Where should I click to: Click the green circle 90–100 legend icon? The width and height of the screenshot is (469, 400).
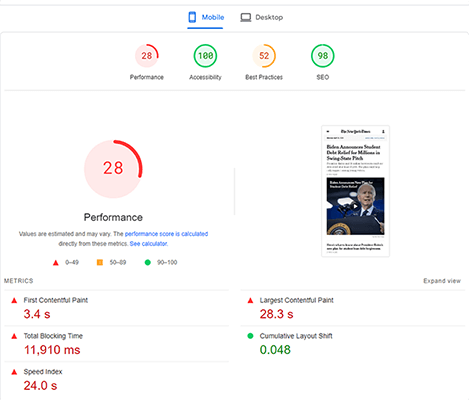pos(147,262)
